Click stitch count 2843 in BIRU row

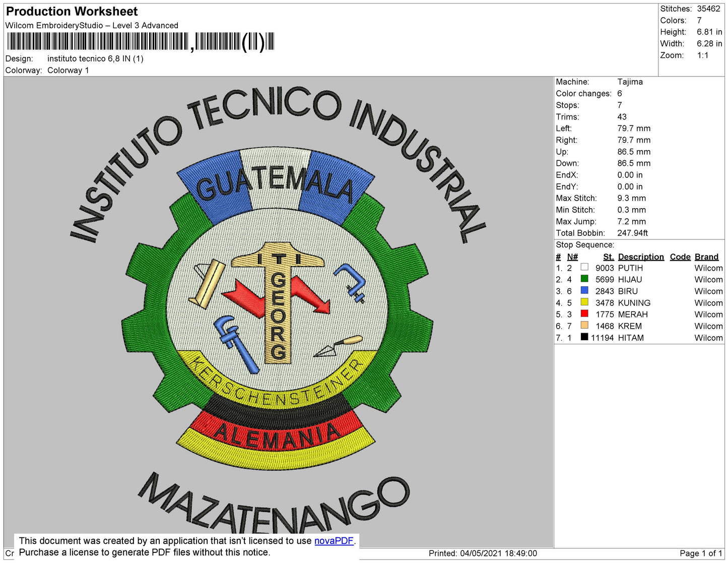click(605, 291)
